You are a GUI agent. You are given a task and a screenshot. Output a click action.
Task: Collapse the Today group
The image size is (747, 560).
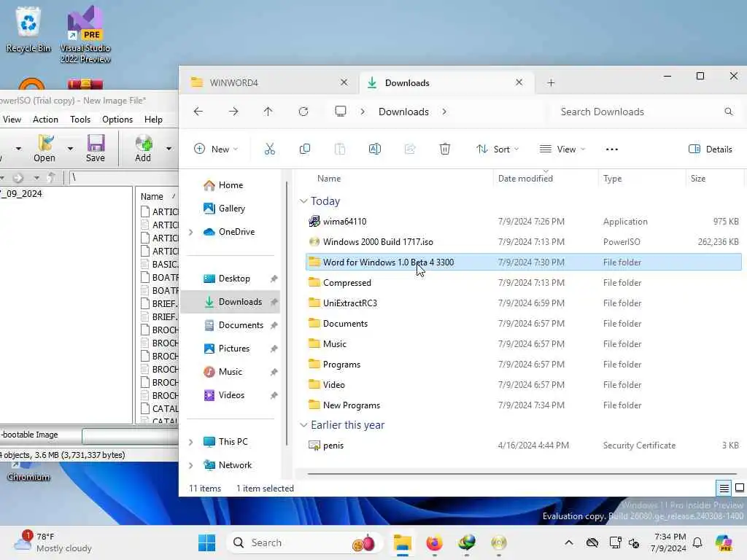pyautogui.click(x=303, y=201)
